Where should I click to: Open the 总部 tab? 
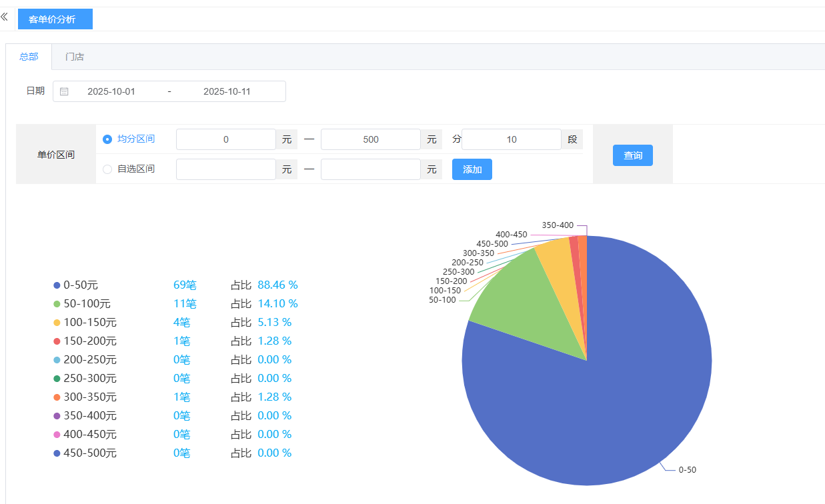29,57
